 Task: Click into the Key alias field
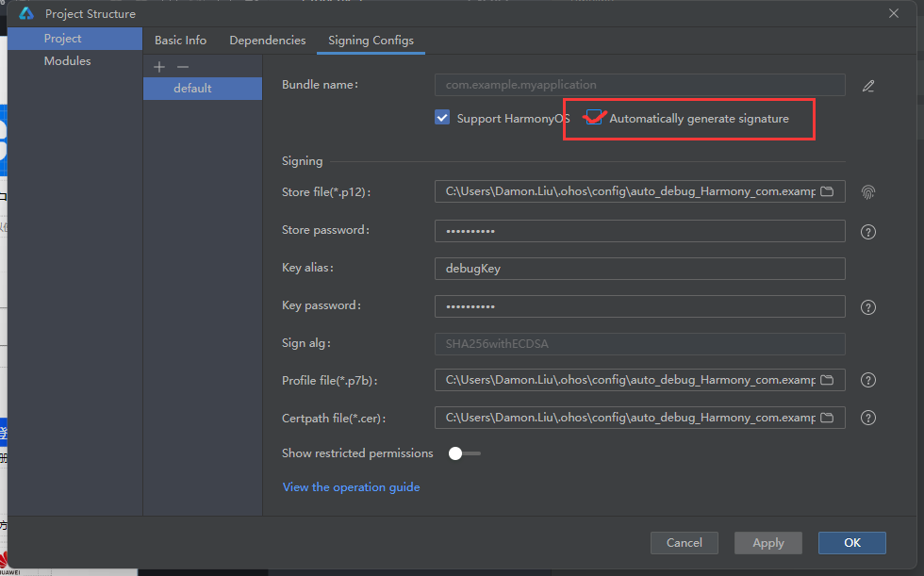[639, 268]
